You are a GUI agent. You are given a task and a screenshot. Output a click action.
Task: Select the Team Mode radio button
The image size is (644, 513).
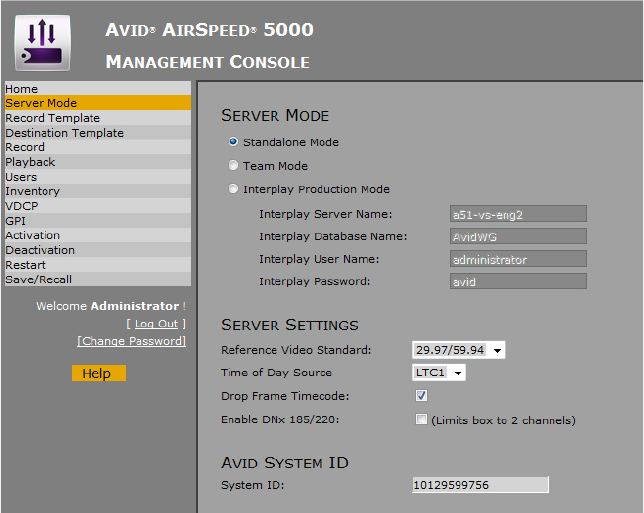233,165
